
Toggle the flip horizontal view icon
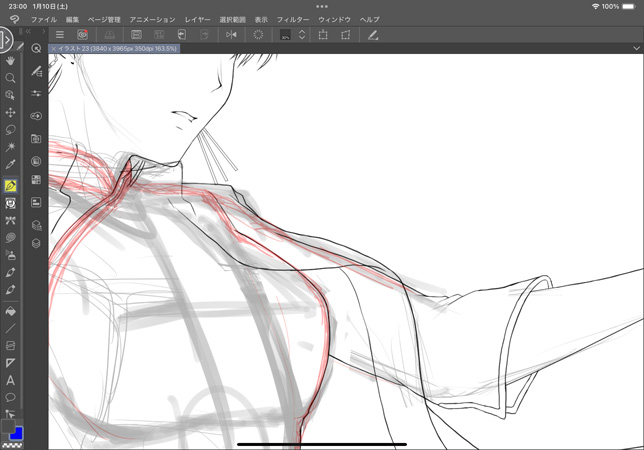point(231,35)
